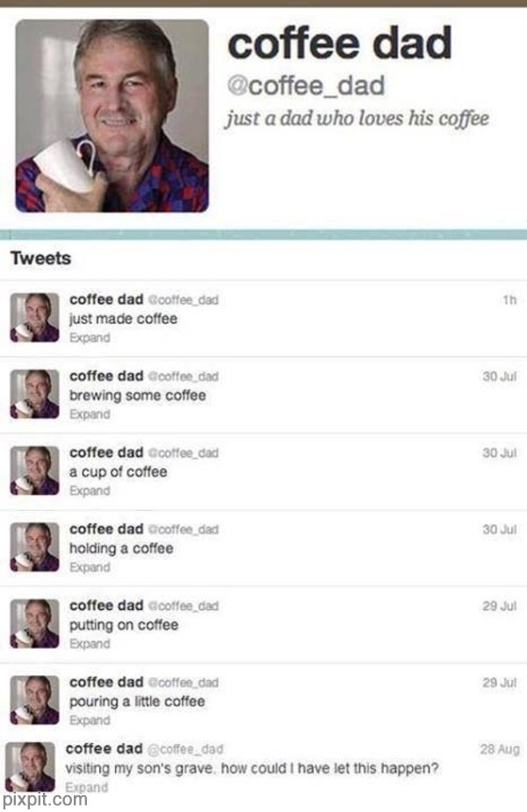Screen dimensions: 527x812
Task: Expand the 'visiting my son's grave' tweet
Action: pyautogui.click(x=87, y=787)
